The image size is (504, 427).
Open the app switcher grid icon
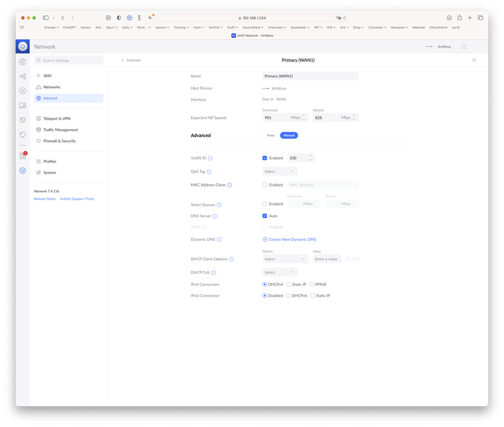coord(464,47)
